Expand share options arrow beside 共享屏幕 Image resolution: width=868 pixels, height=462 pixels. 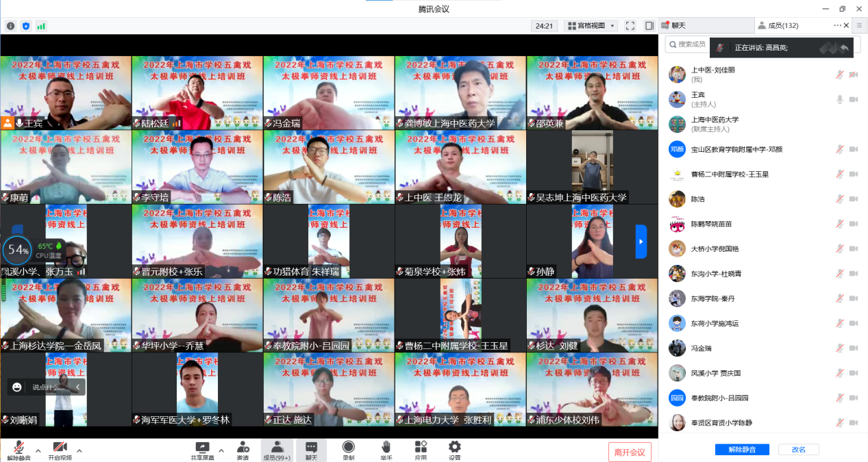pyautogui.click(x=222, y=450)
